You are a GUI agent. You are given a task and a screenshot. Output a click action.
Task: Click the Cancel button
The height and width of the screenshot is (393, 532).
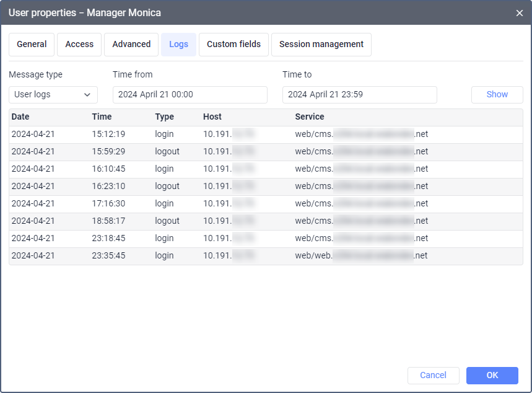tap(433, 375)
